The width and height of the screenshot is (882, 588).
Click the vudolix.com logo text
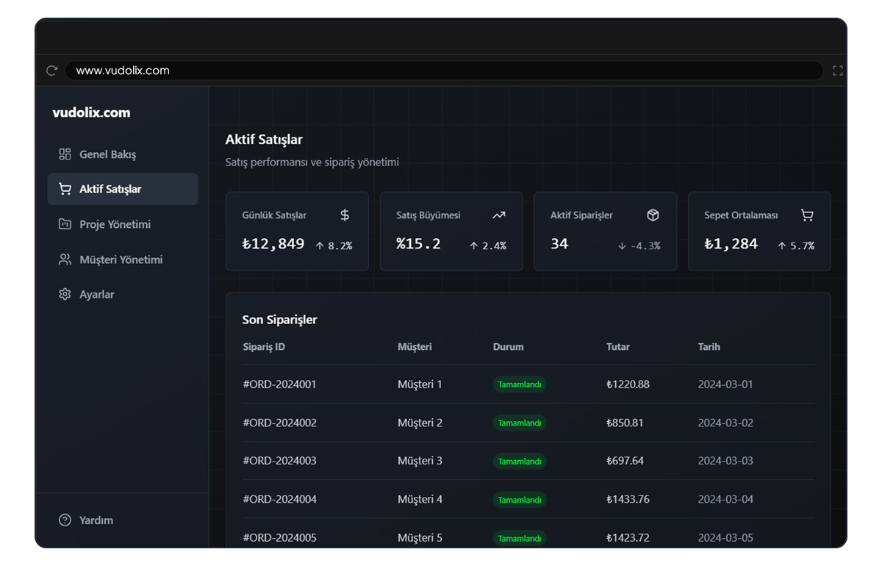[91, 112]
